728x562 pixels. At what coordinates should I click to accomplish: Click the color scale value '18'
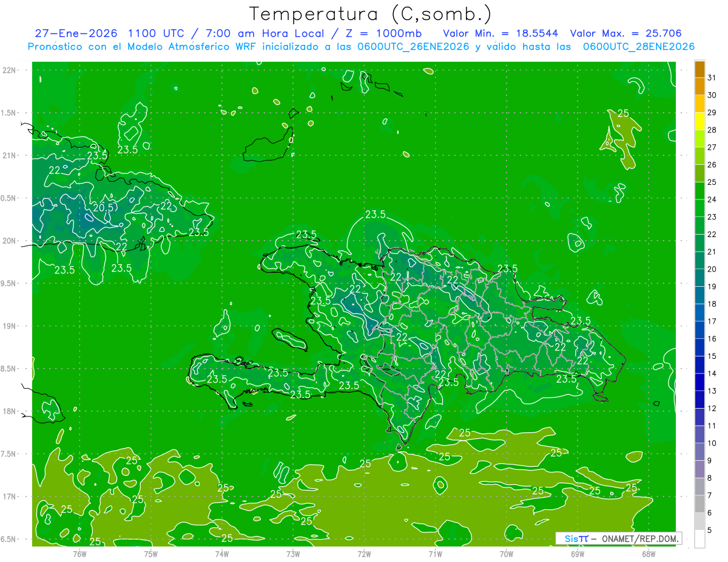coord(712,304)
